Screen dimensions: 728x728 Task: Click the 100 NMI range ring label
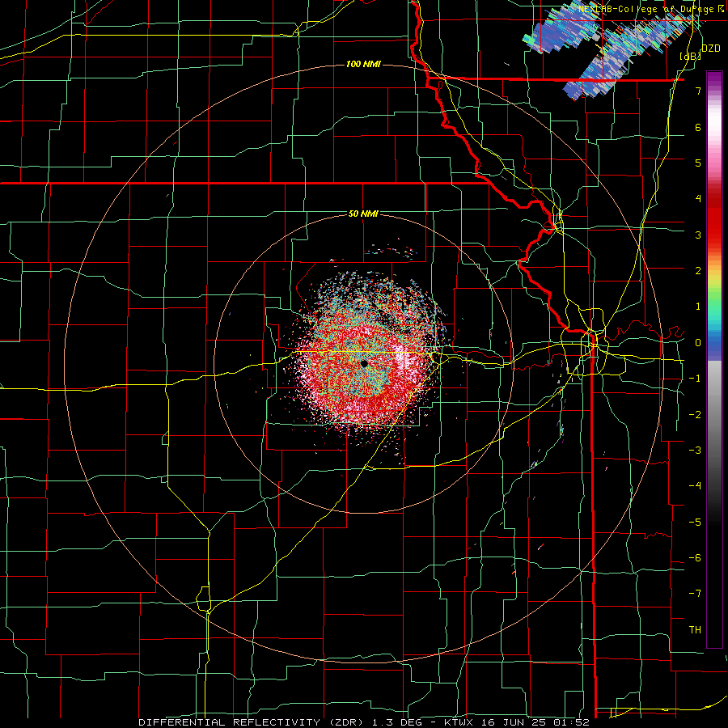pyautogui.click(x=363, y=64)
